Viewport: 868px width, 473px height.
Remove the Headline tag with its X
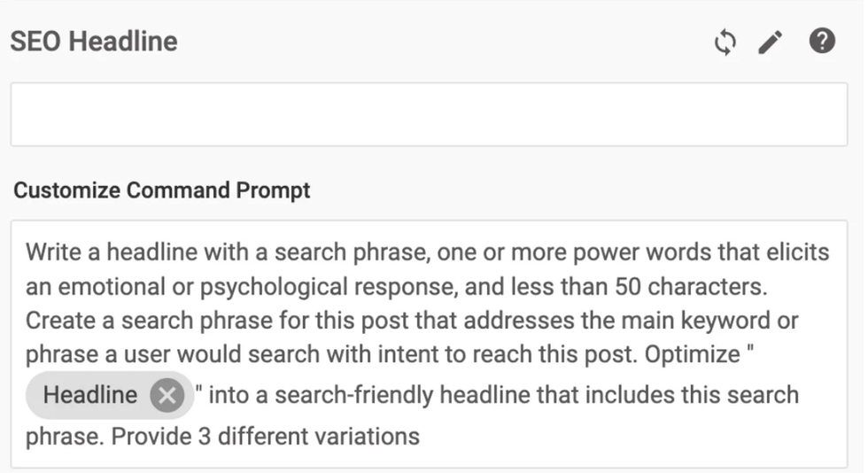coord(167,395)
